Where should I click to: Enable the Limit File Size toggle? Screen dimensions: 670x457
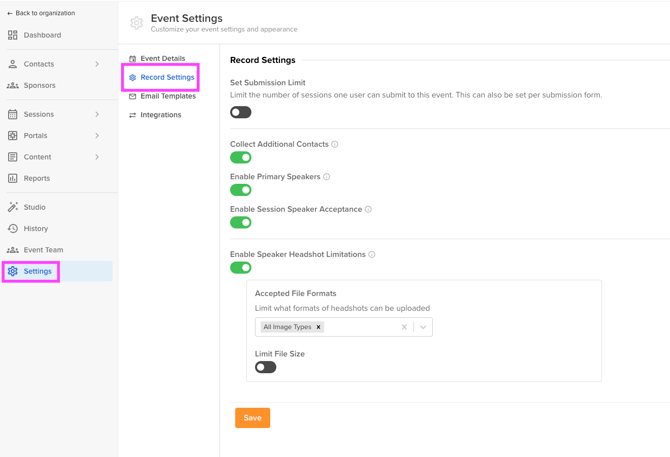265,367
